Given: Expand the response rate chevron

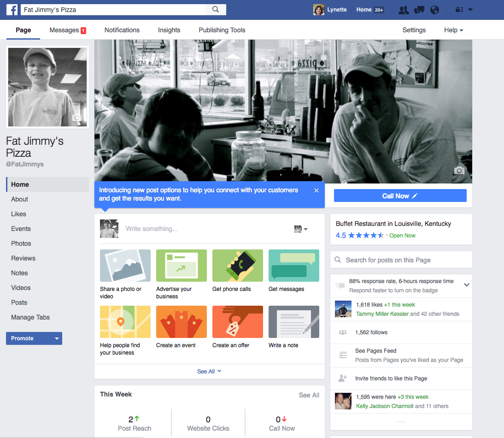Looking at the screenshot, I should coord(467,284).
